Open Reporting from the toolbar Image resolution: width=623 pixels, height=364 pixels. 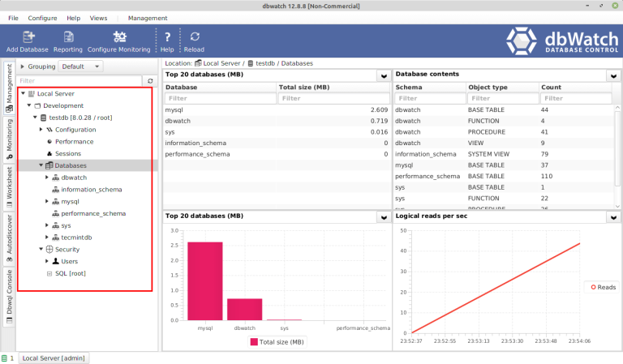click(x=68, y=36)
